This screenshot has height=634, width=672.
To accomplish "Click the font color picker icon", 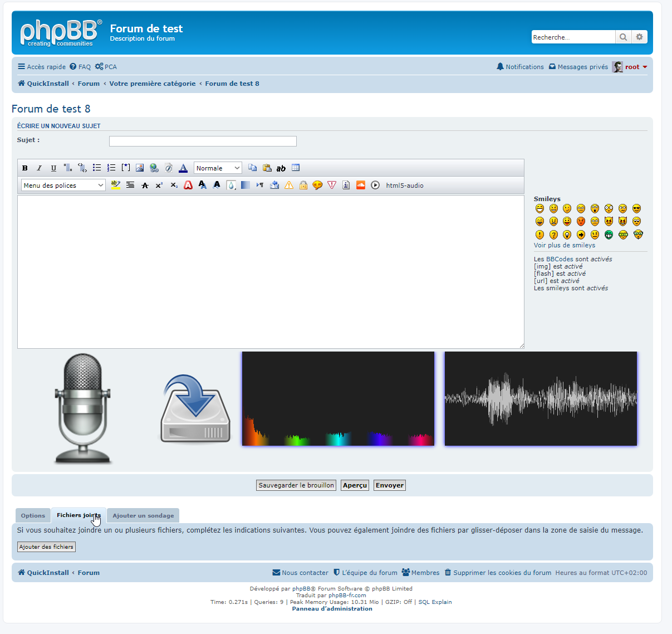I will pyautogui.click(x=183, y=168).
